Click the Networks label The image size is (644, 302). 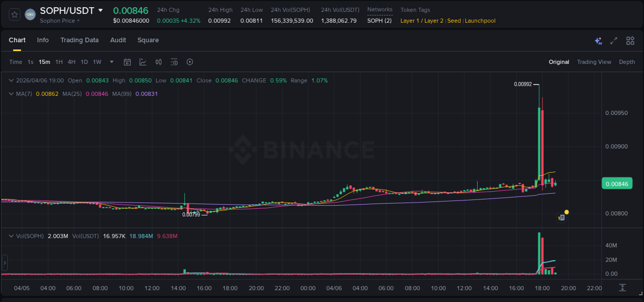[x=380, y=10]
